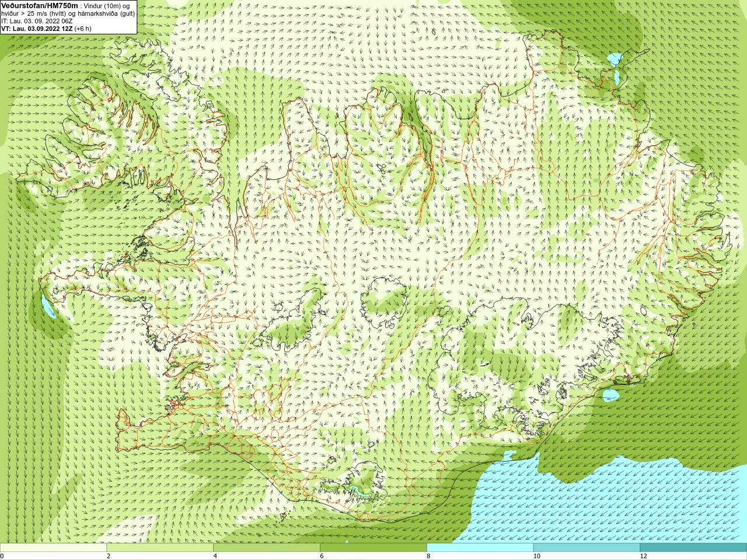Pick the turquoise 10–12 scale segment

tap(587, 547)
